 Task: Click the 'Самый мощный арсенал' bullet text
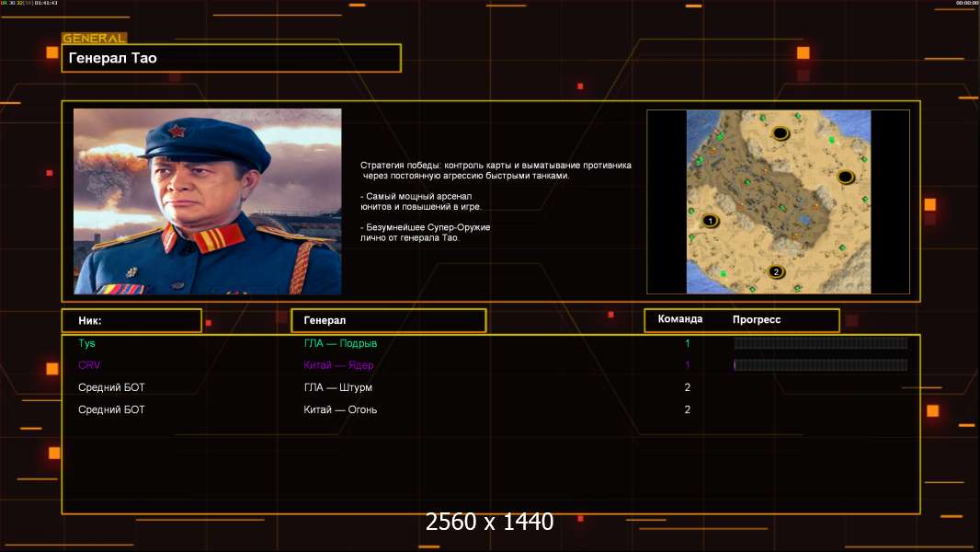coord(421,201)
